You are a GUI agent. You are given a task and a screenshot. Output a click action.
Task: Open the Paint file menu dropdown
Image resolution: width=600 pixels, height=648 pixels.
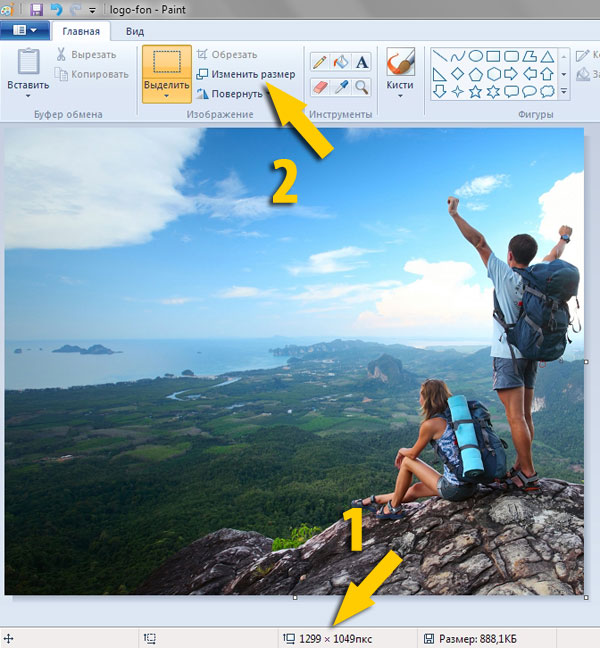tap(24, 31)
